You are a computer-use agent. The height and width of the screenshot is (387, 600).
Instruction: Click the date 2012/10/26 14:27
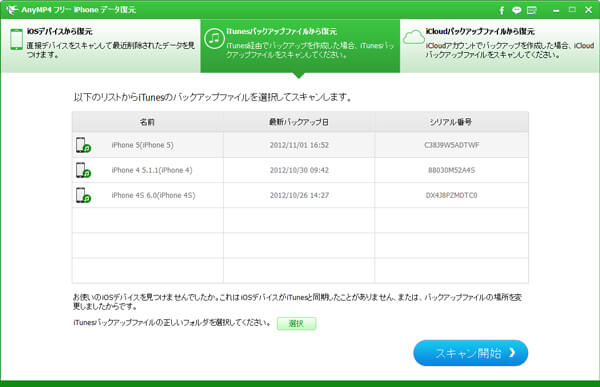pyautogui.click(x=299, y=195)
